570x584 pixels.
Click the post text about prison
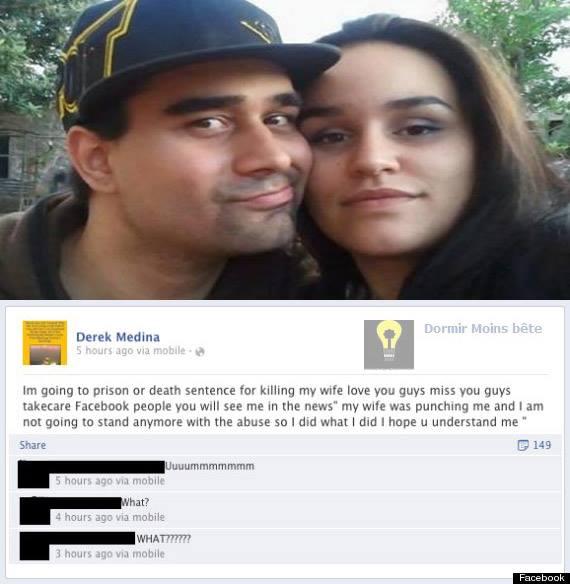[x=283, y=406]
